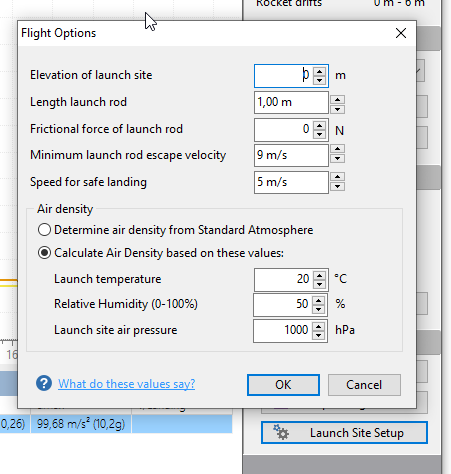The height and width of the screenshot is (474, 451).
Task: Click the Length launch rod field
Action: (291, 102)
